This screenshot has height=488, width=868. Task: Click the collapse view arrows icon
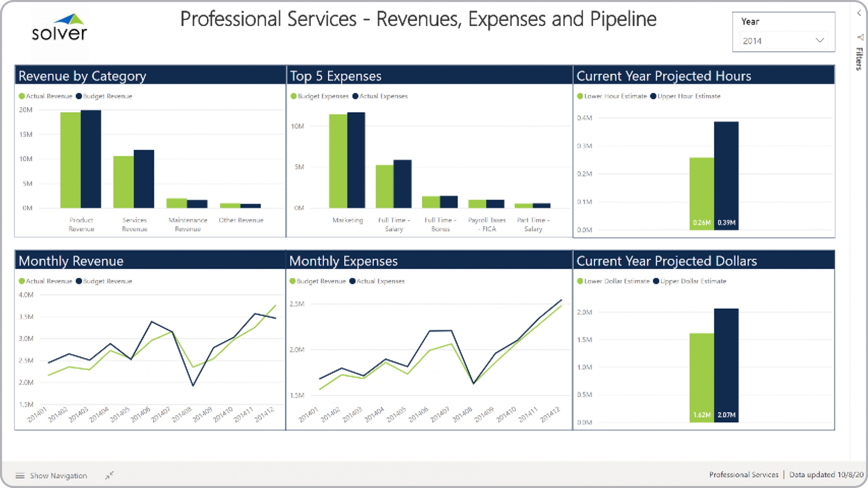coord(109,475)
